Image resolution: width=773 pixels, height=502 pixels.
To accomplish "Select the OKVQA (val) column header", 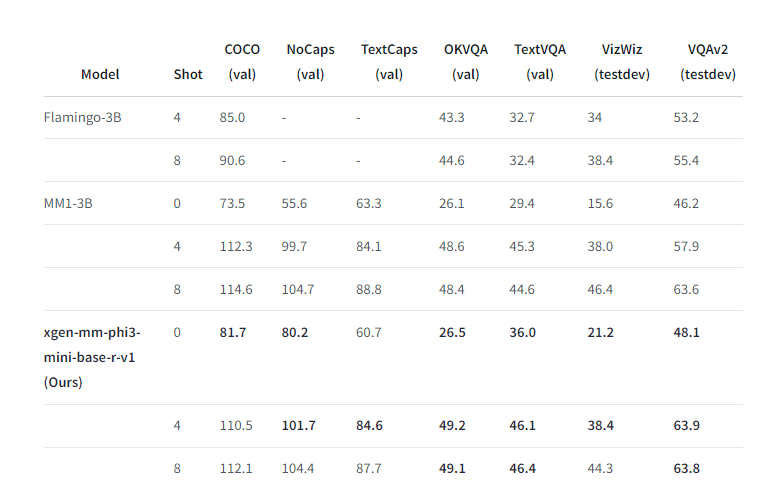I will (x=465, y=61).
